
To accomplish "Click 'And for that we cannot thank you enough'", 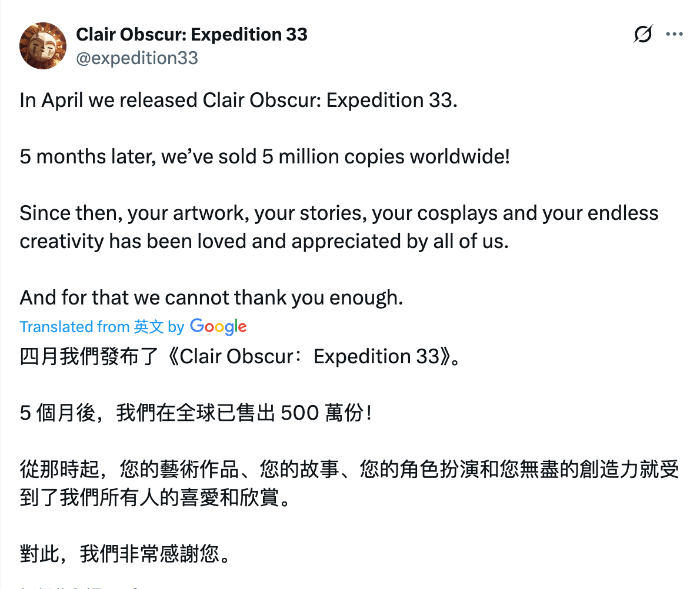I will pyautogui.click(x=211, y=297).
